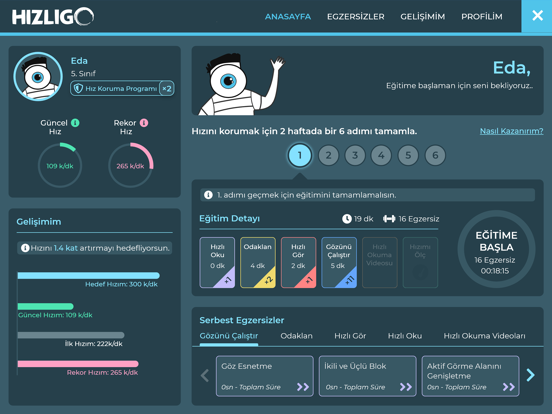This screenshot has width=552, height=414.
Task: Click double arrow on Aktif Görme Alanını Genişletme
Action: pyautogui.click(x=508, y=387)
